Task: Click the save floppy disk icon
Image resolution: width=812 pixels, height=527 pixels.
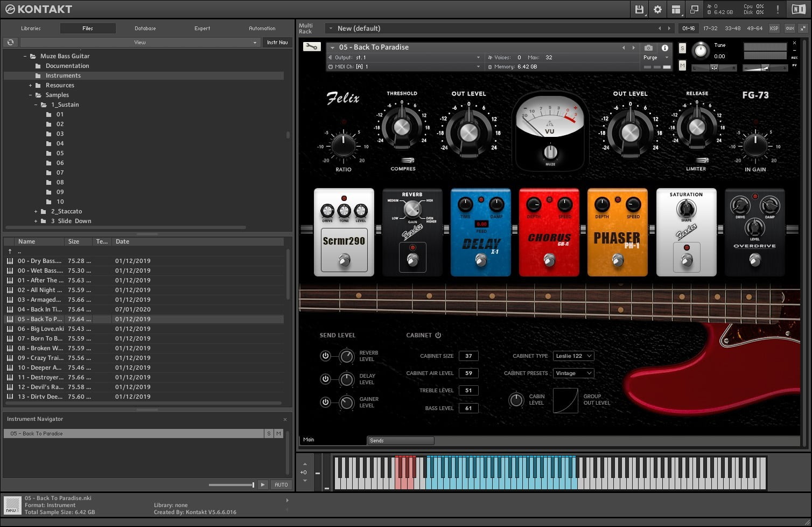Action: coord(639,9)
